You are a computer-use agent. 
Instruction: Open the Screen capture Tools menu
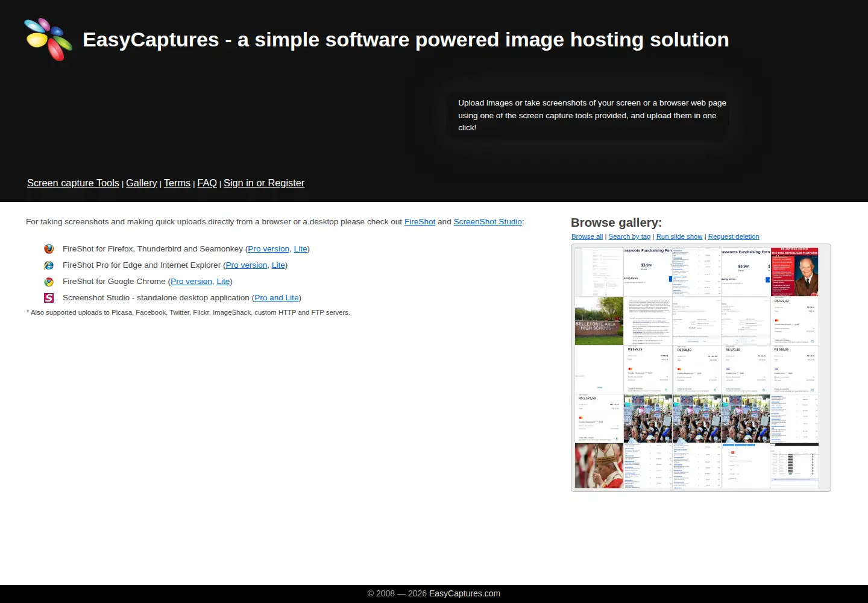[73, 183]
